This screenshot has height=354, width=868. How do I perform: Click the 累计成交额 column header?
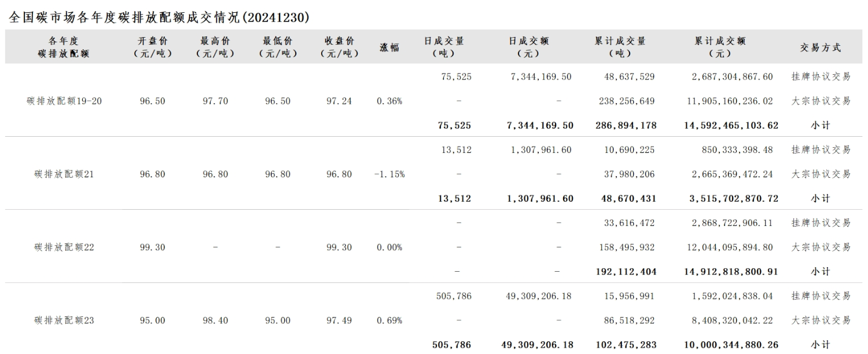720,47
